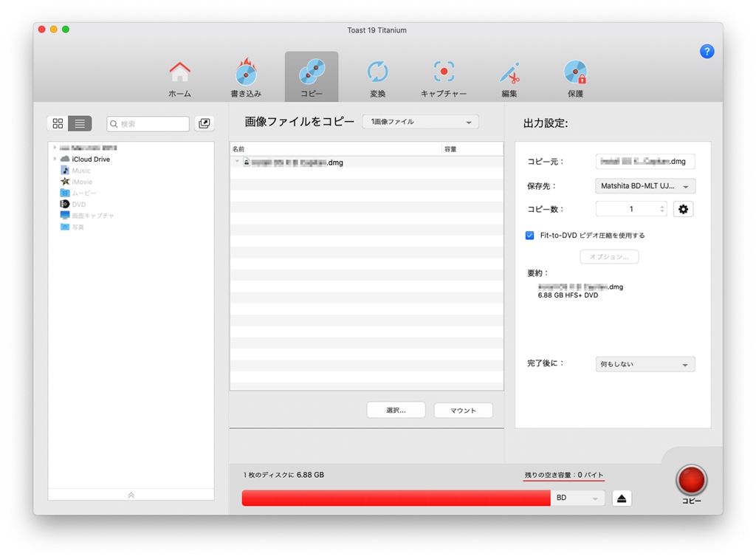Select the DVD source icon
756x559 pixels.
(65, 204)
